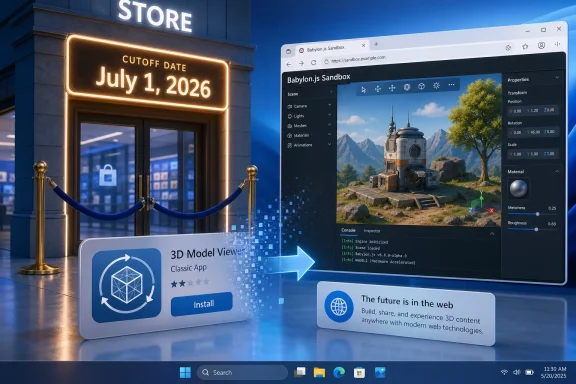Screen dimensions: 576x384
Task: Click the move tool beside the cursor tool
Action: pyautogui.click(x=378, y=89)
